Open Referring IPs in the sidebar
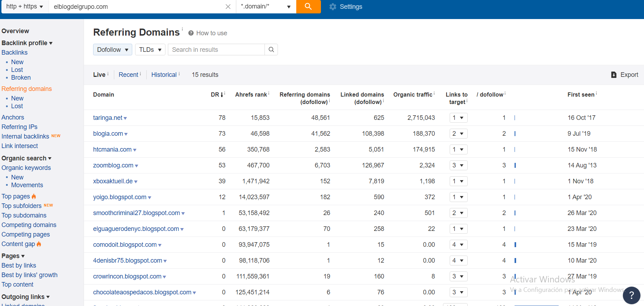 pos(19,127)
